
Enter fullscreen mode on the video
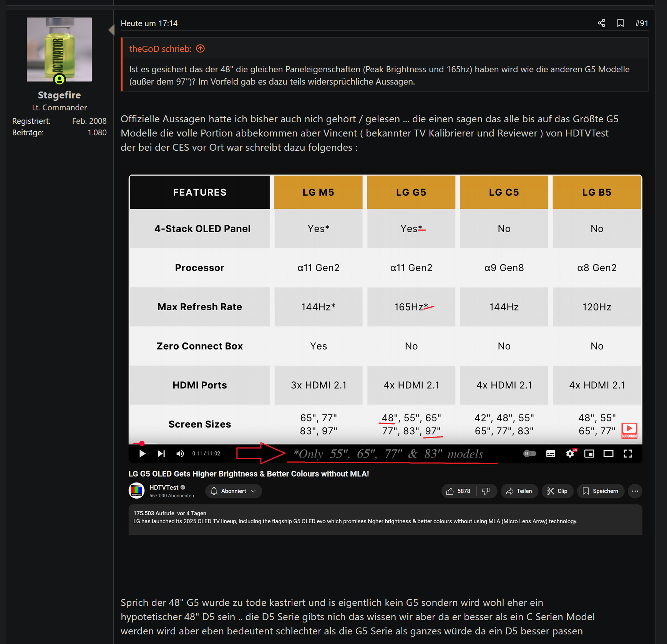(x=628, y=454)
